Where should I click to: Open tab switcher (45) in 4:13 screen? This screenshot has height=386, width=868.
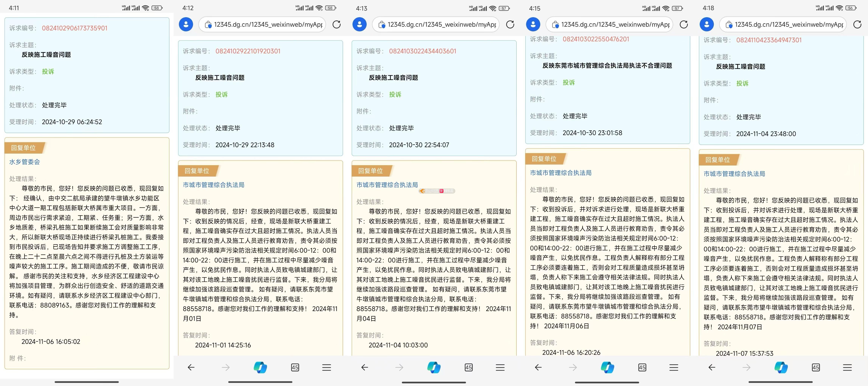(468, 367)
